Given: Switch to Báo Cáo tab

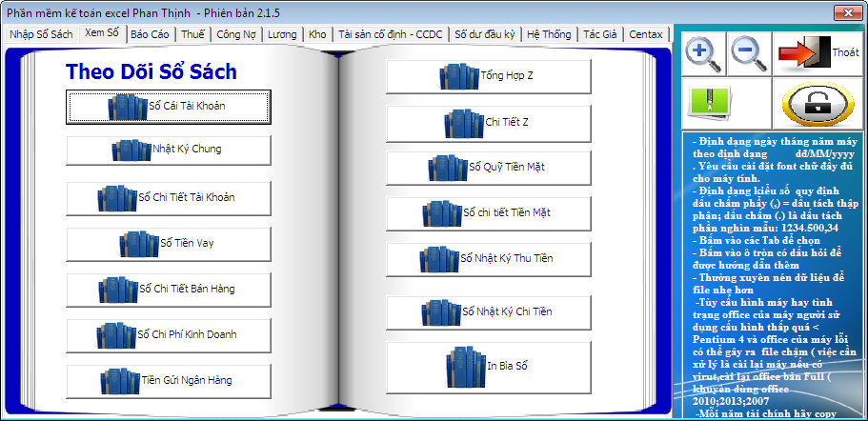Looking at the screenshot, I should (x=150, y=34).
